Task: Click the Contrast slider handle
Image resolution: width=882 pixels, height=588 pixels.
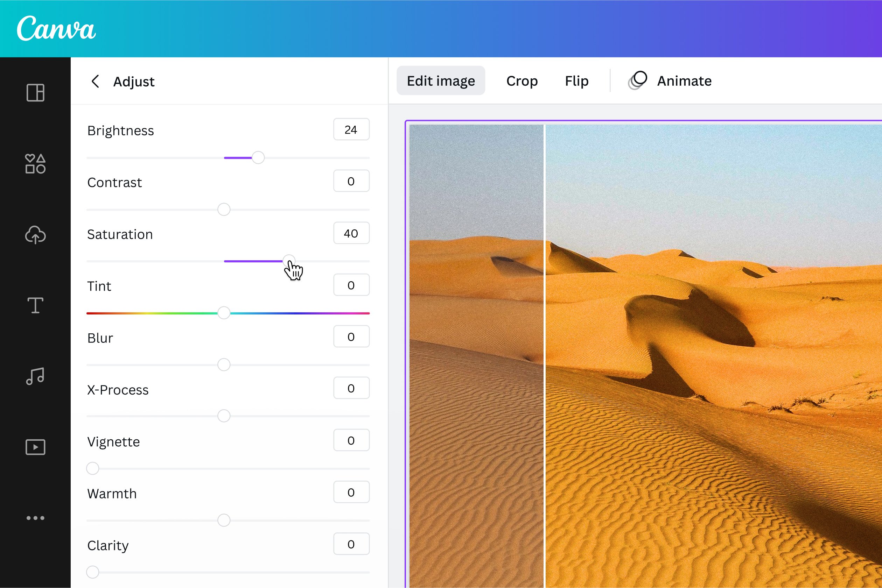Action: tap(224, 209)
